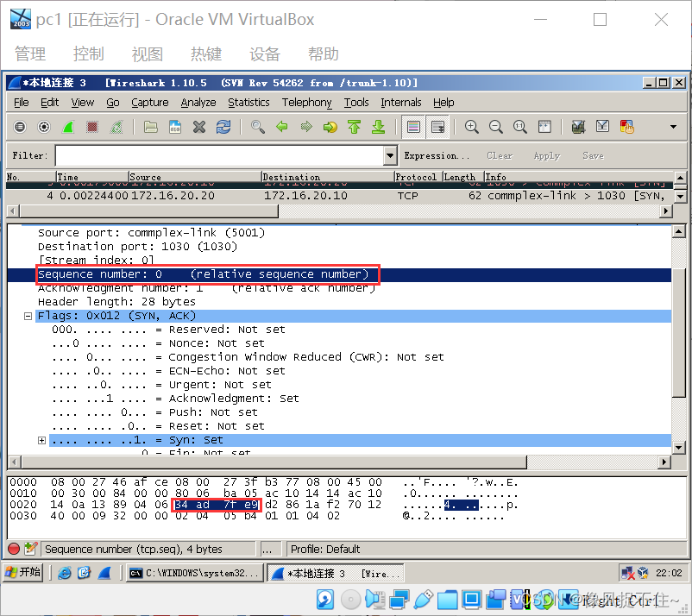The width and height of the screenshot is (692, 616).
Task: Open the File menu
Action: click(x=22, y=103)
